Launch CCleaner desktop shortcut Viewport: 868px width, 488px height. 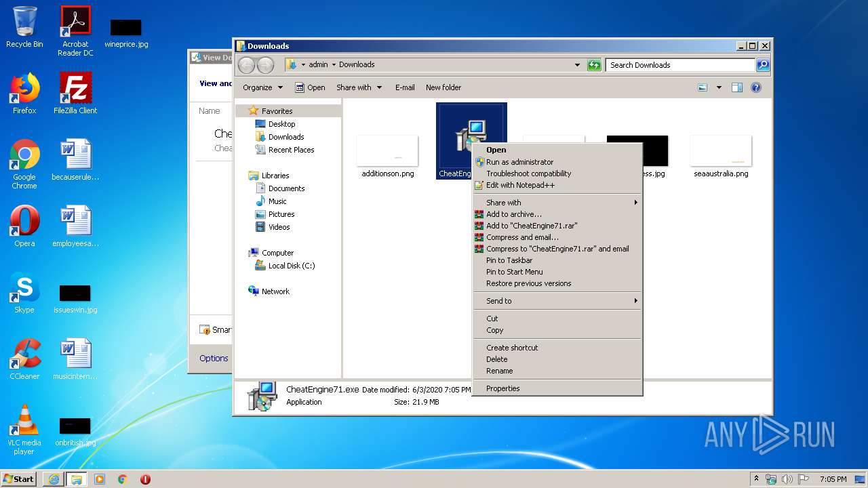click(24, 359)
